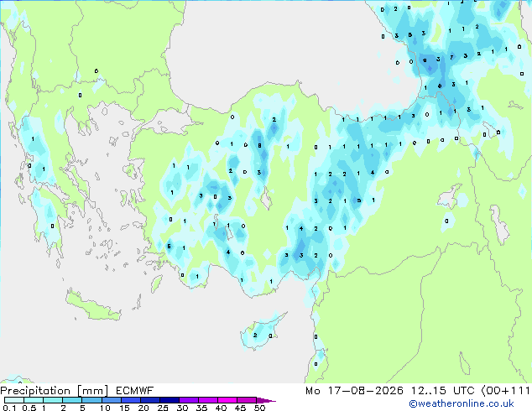
Task: Click the "10" legend scale label
Action: pos(105,408)
